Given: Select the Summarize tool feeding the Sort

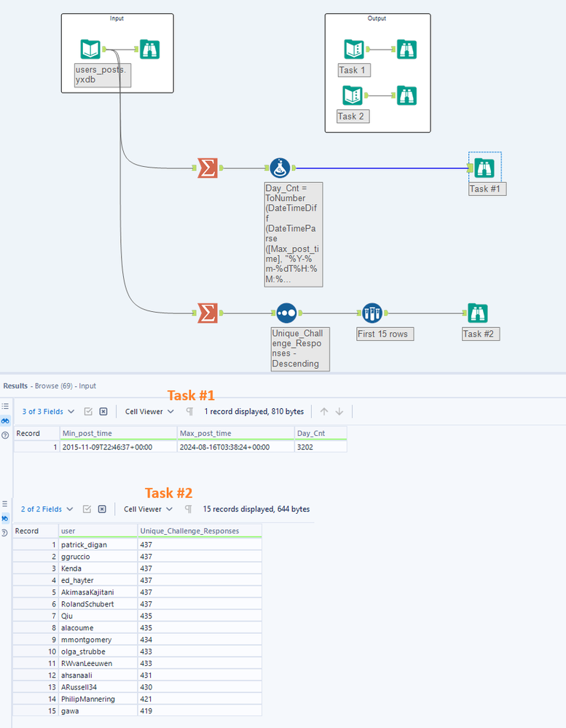Looking at the screenshot, I should [x=208, y=313].
